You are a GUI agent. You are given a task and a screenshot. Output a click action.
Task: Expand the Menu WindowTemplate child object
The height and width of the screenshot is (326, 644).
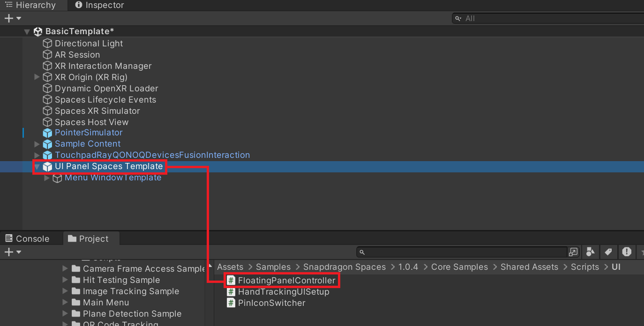coord(47,178)
